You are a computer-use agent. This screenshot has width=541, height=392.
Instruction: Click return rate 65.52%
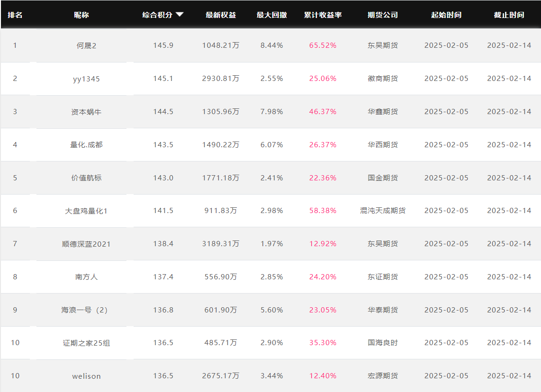(x=323, y=45)
